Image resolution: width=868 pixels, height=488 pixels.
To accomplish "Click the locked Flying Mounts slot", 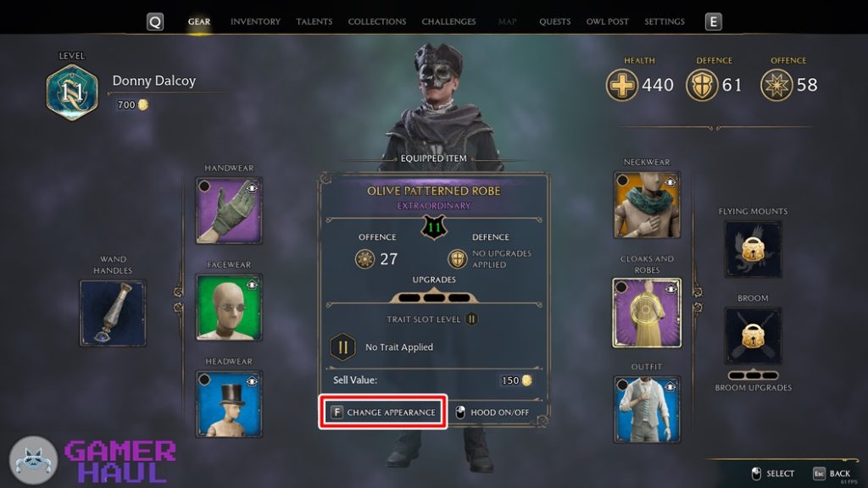I will pos(753,249).
